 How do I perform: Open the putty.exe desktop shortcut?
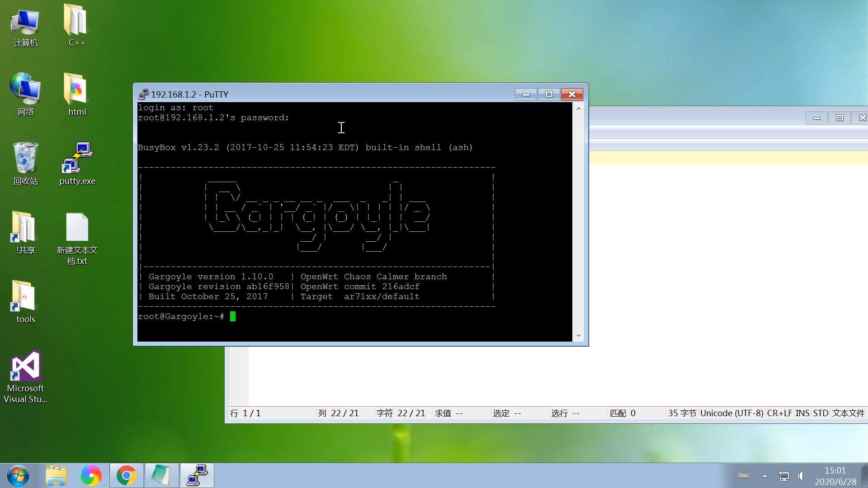(x=77, y=159)
